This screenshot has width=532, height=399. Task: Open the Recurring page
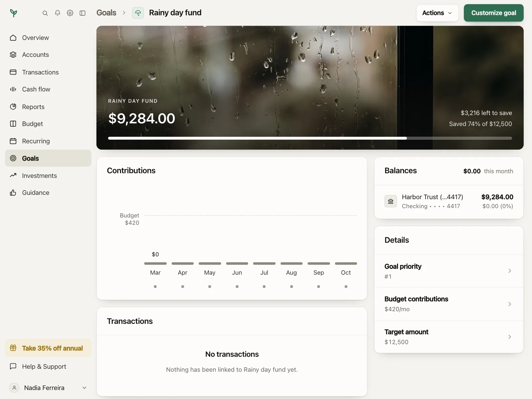tap(48, 141)
